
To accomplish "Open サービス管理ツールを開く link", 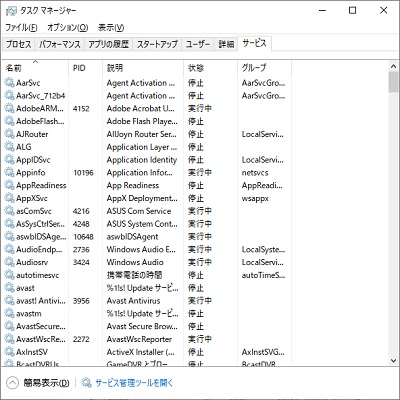I will tap(134, 383).
